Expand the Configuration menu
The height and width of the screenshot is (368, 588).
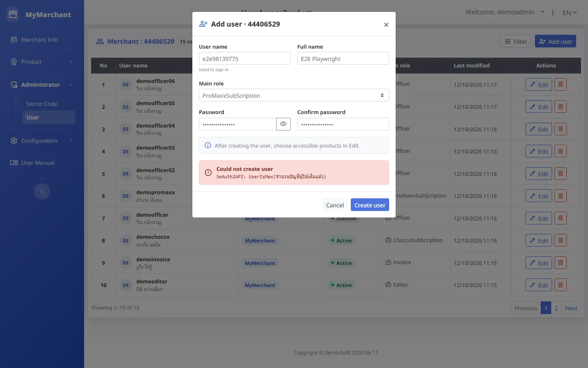42,141
